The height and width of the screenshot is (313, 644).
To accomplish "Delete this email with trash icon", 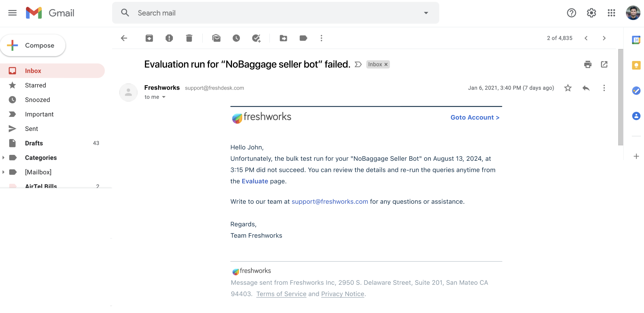I will 189,38.
